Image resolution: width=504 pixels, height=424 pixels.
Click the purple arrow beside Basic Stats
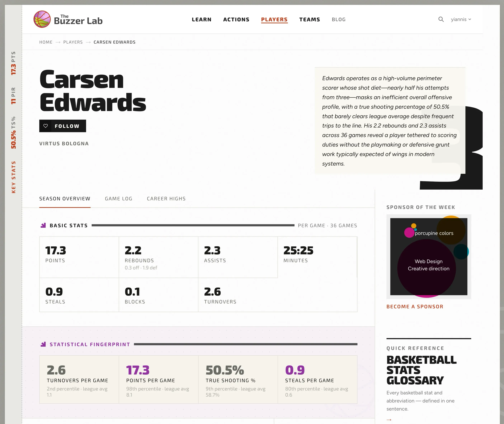point(43,225)
